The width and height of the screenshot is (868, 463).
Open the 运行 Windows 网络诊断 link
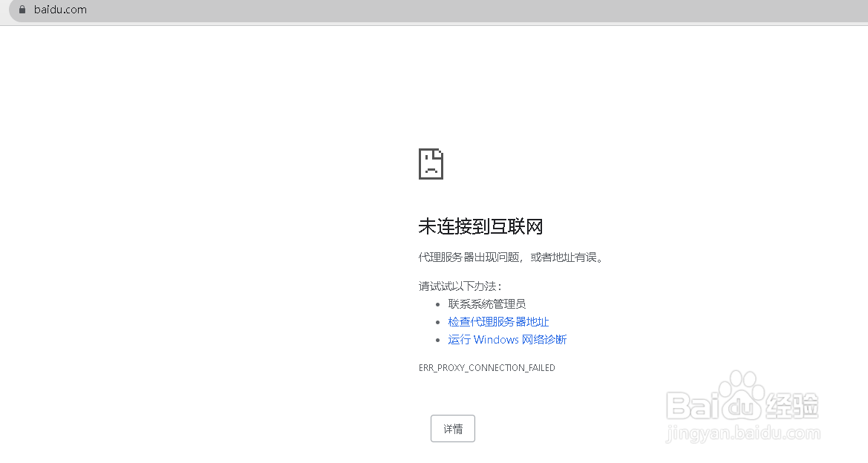[507, 339]
